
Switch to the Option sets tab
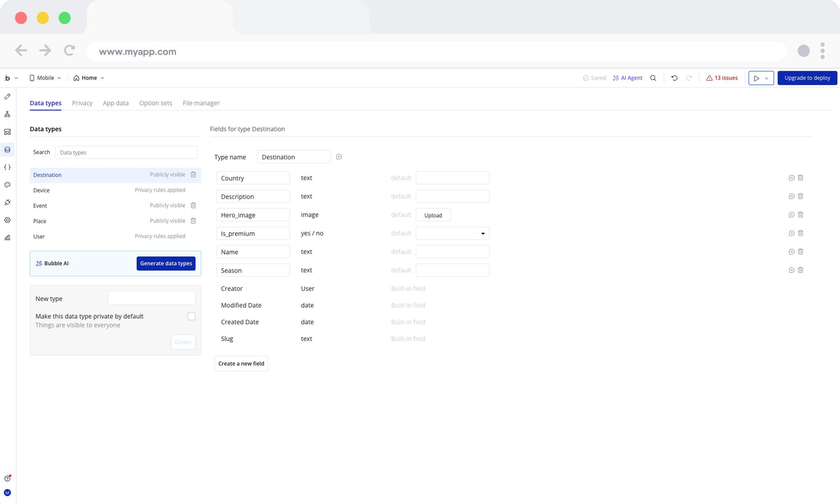point(155,103)
